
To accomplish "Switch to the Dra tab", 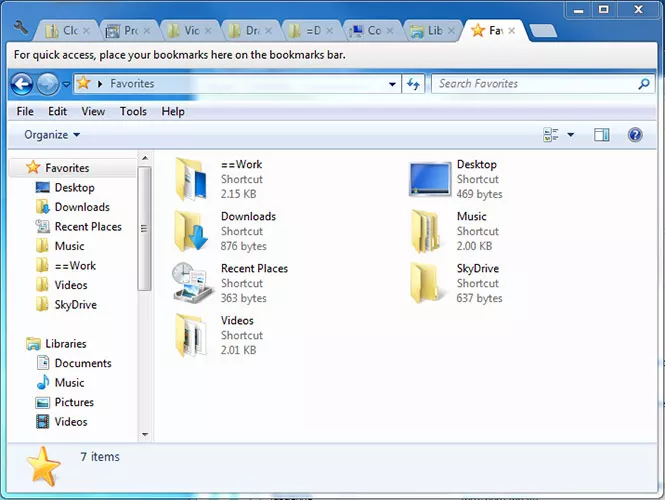I will click(250, 31).
